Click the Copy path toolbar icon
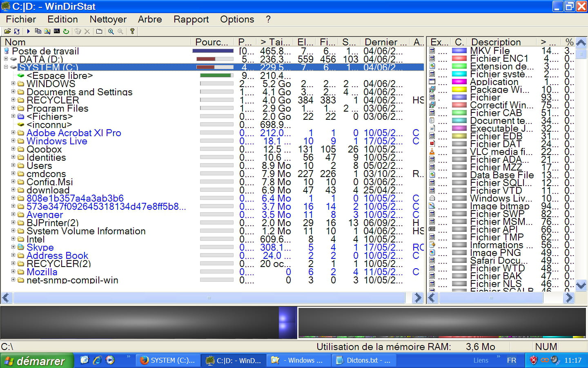This screenshot has width=588, height=368. click(x=38, y=31)
